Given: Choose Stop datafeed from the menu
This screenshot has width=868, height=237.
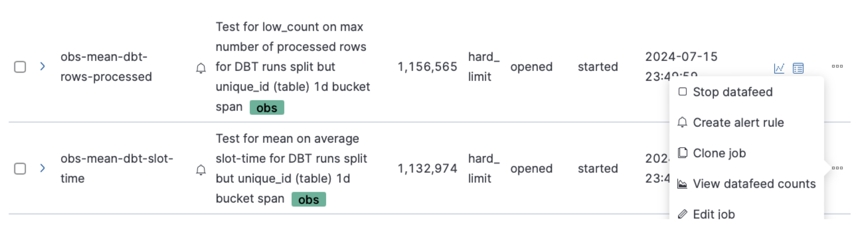Looking at the screenshot, I should click(732, 92).
